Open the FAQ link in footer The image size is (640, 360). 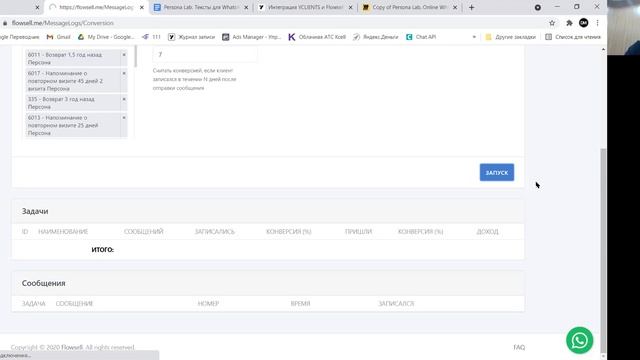519,347
